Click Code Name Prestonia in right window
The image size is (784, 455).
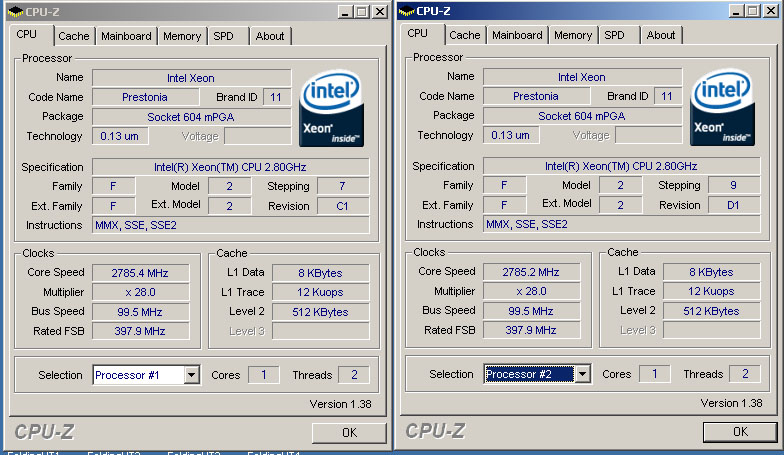coord(536,96)
